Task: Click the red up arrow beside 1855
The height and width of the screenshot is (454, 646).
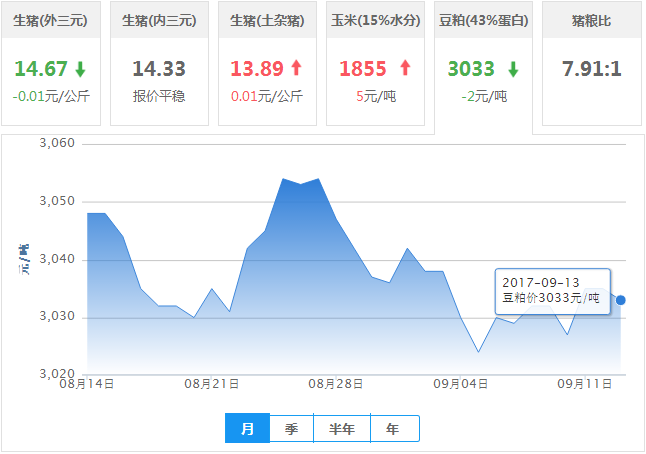Action: coord(405,68)
